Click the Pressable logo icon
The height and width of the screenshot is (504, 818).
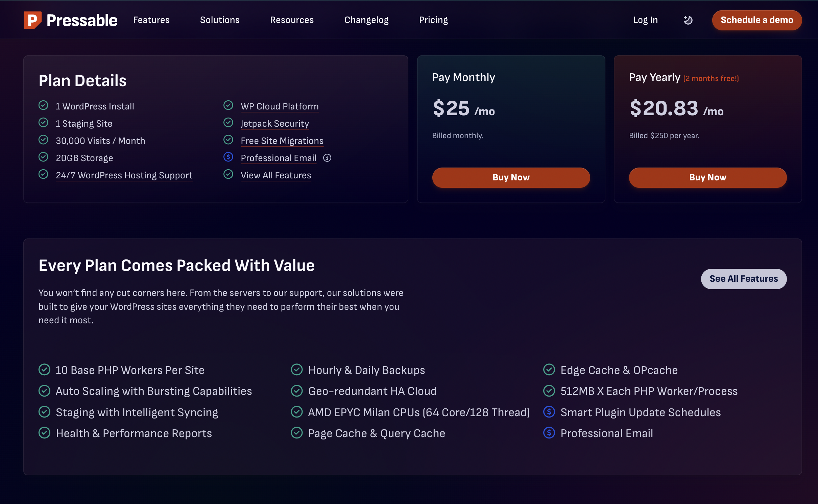[32, 20]
